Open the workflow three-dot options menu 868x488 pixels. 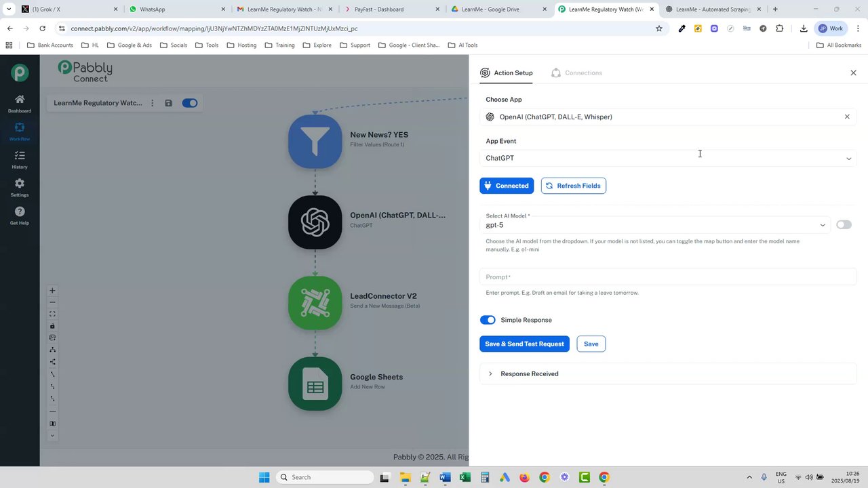click(x=152, y=103)
